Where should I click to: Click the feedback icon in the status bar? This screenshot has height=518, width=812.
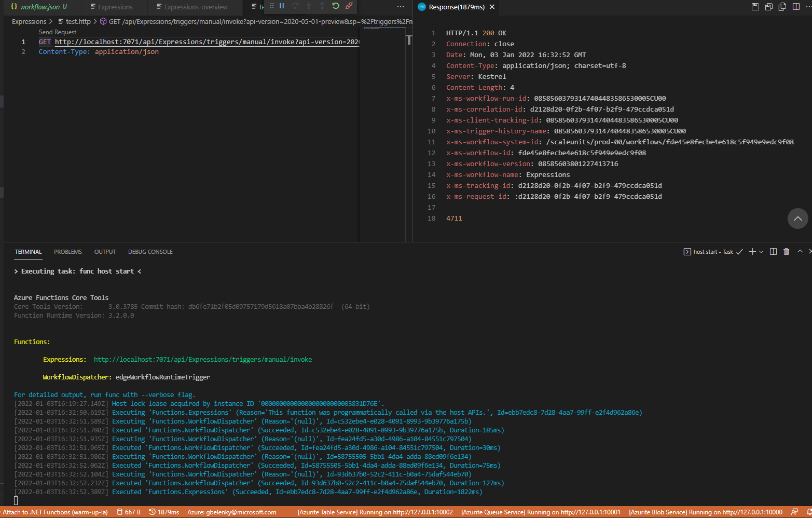[794, 512]
